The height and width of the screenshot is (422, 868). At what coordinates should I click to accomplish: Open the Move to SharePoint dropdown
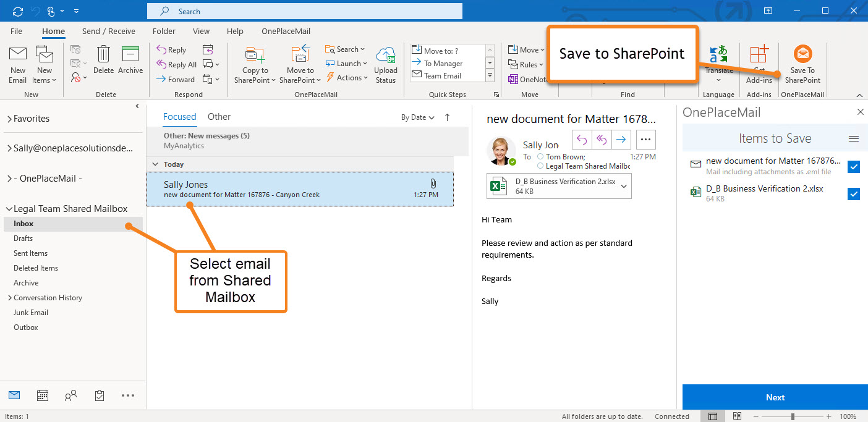point(300,65)
